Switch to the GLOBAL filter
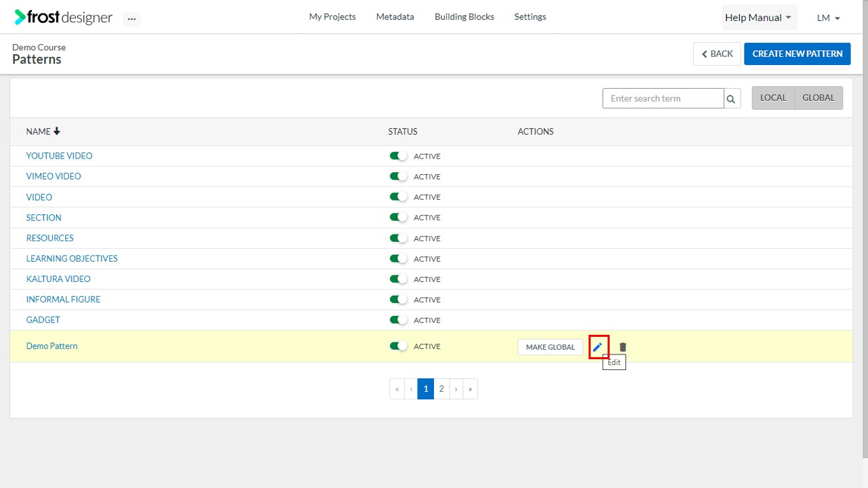868x488 pixels. 818,98
